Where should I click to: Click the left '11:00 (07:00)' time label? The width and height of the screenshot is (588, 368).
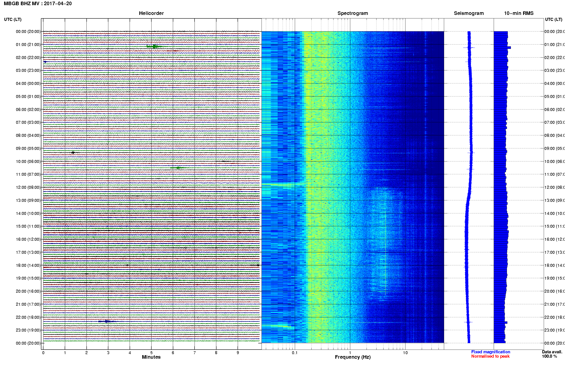[x=28, y=174]
